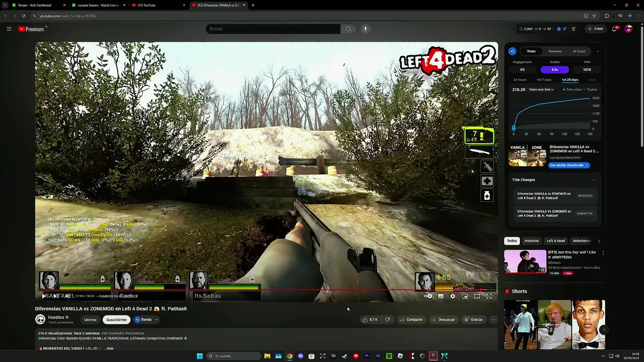Click the blue vidIQ toolbar icon
The width and height of the screenshot is (644, 362).
(x=558, y=29)
